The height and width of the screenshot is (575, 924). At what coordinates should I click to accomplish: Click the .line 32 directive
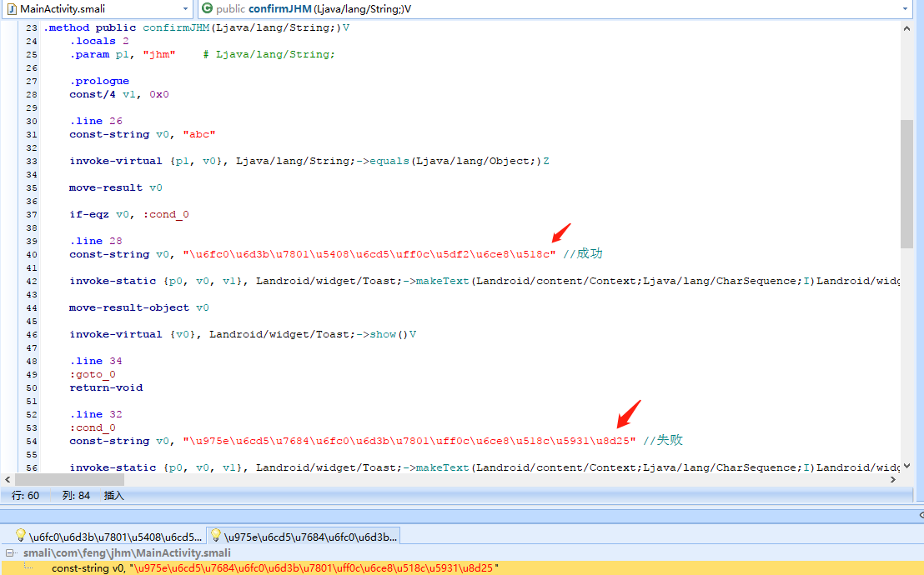pos(95,415)
